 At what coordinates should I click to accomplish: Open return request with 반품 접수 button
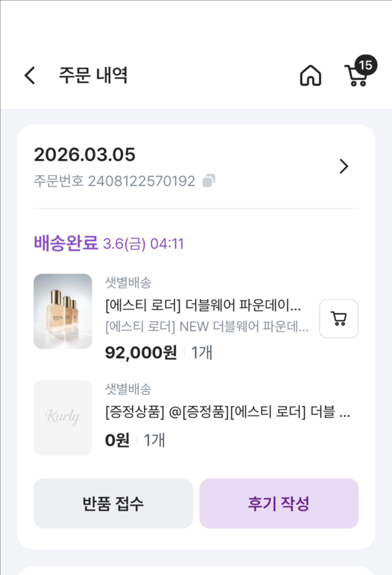click(113, 504)
